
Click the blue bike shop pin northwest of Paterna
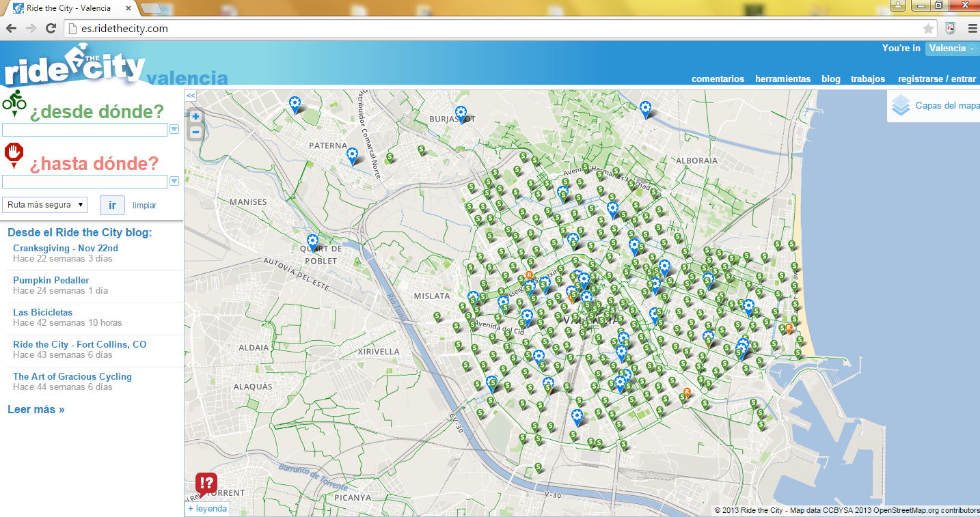(x=295, y=104)
